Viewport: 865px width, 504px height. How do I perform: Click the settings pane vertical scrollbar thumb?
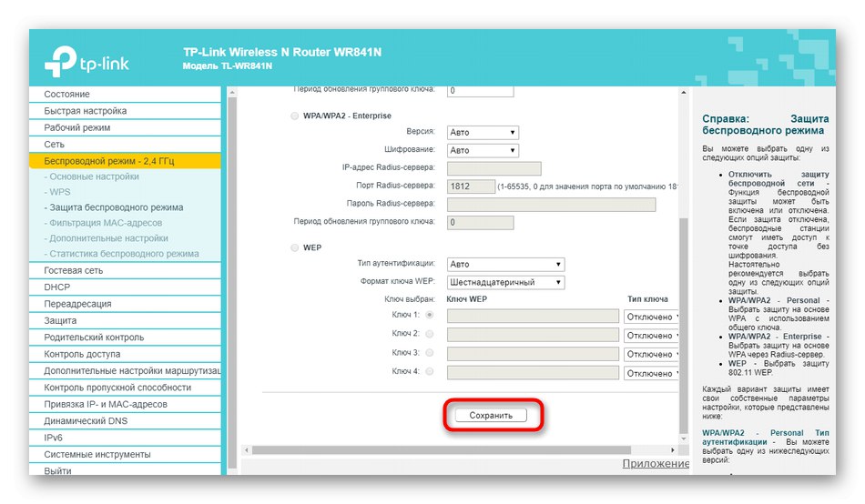[684, 326]
